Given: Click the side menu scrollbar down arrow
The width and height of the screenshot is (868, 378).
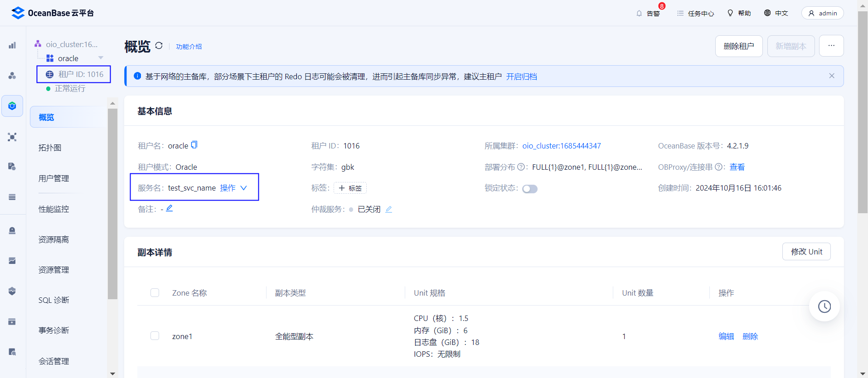Looking at the screenshot, I should tap(112, 373).
